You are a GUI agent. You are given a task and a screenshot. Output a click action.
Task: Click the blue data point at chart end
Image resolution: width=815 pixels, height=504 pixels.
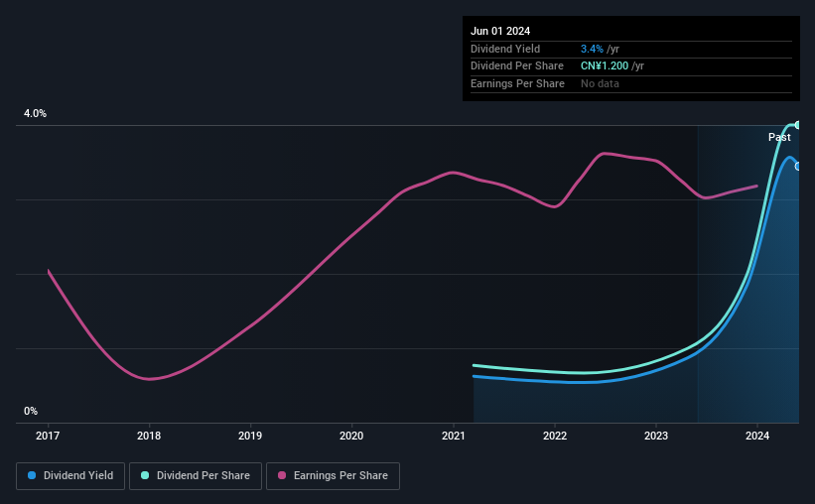(x=798, y=167)
